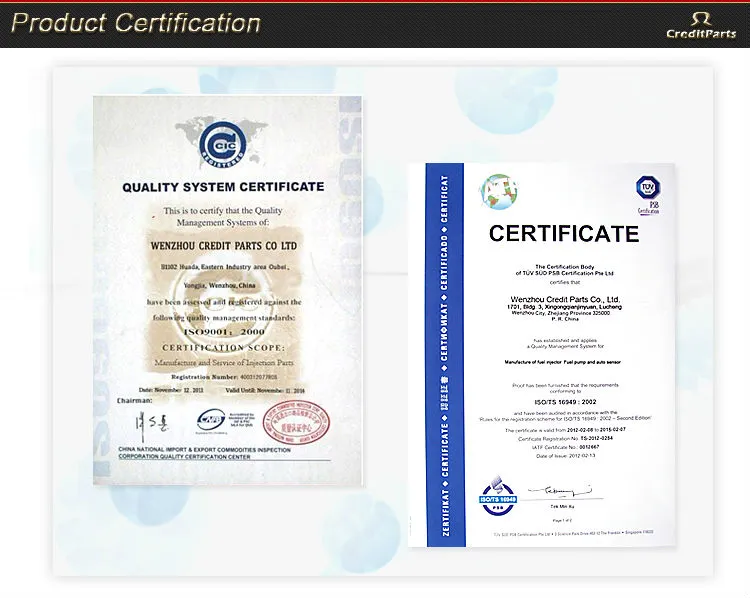Click the QUALITY SYSTEM CERTIFICATE heading
This screenshot has width=750, height=598.
pos(223,187)
